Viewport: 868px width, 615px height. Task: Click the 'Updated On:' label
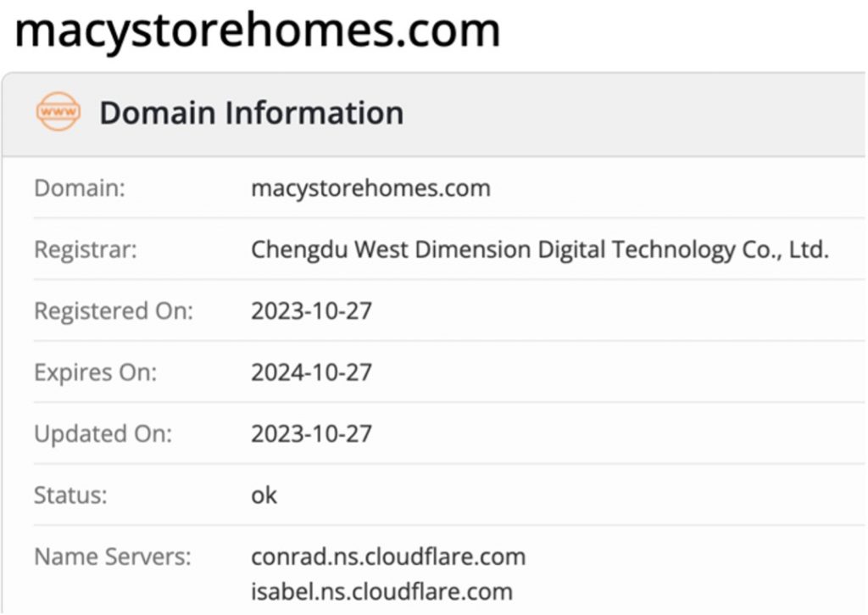(103, 433)
